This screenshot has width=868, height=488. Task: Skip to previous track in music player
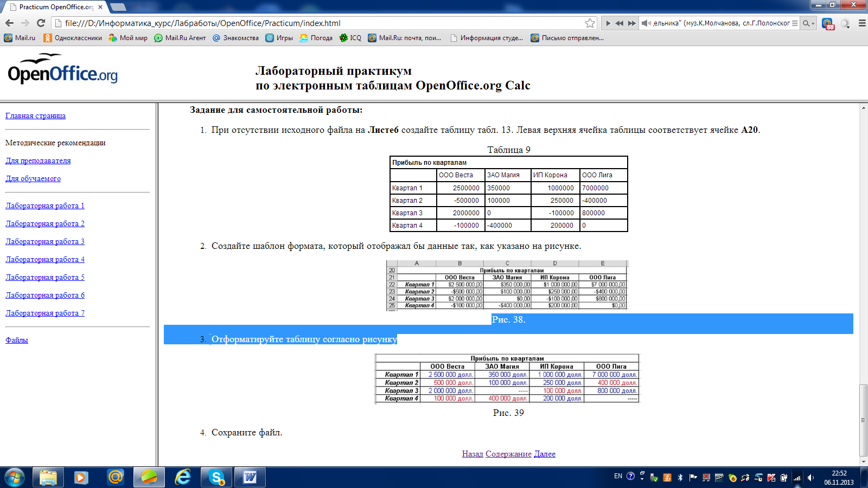point(619,23)
